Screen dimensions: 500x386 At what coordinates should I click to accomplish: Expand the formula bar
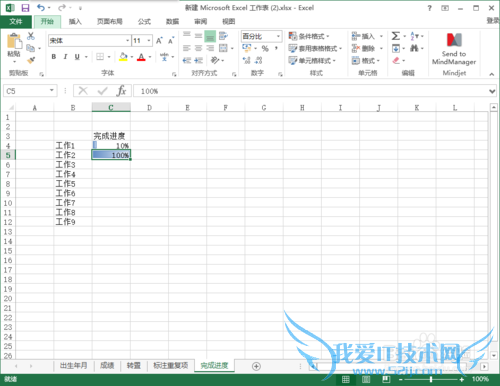pyautogui.click(x=492, y=91)
